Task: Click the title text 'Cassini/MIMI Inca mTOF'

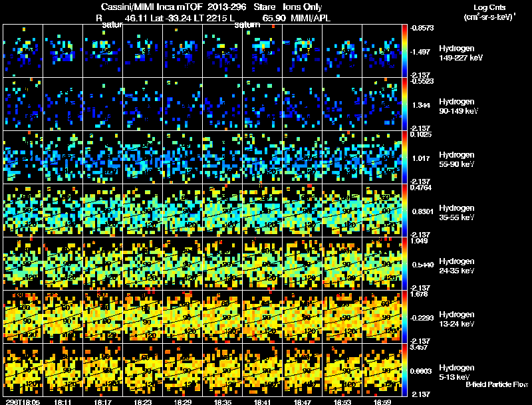Action: [x=152, y=7]
